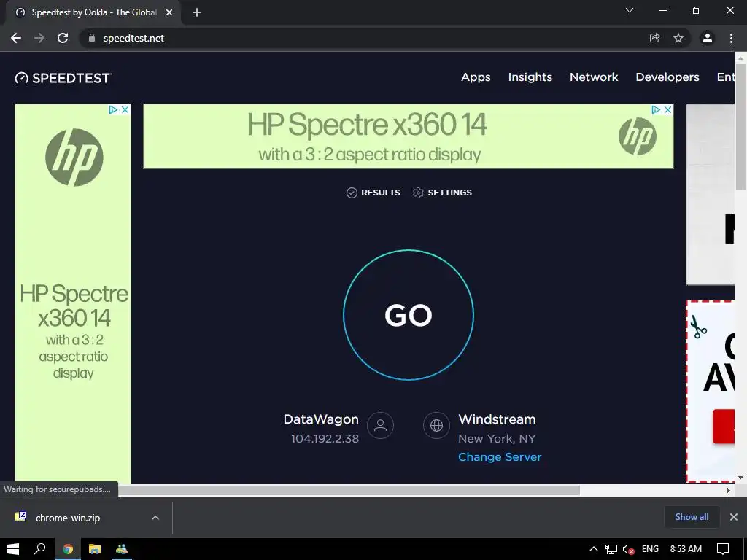This screenshot has width=747, height=560.
Task: Click the Windstream server name
Action: pos(497,419)
